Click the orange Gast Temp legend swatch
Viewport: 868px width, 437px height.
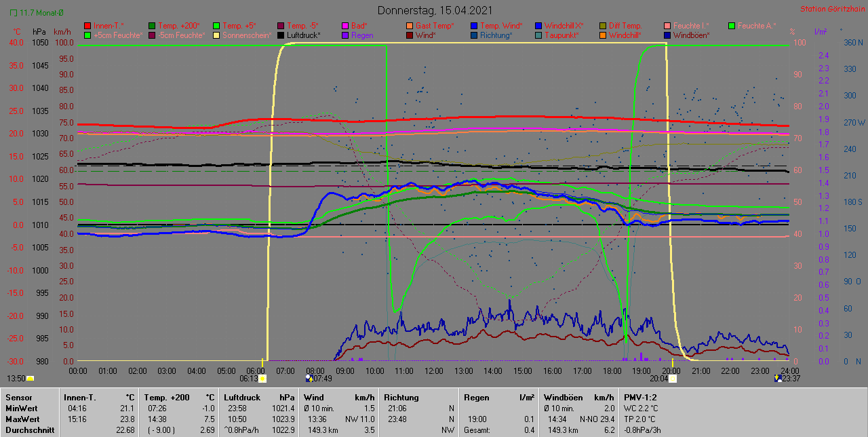pos(410,26)
